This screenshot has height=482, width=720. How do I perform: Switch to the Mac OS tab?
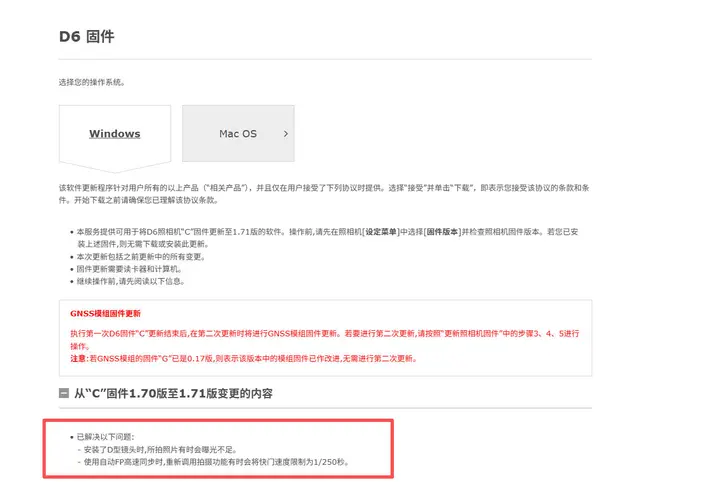click(238, 134)
